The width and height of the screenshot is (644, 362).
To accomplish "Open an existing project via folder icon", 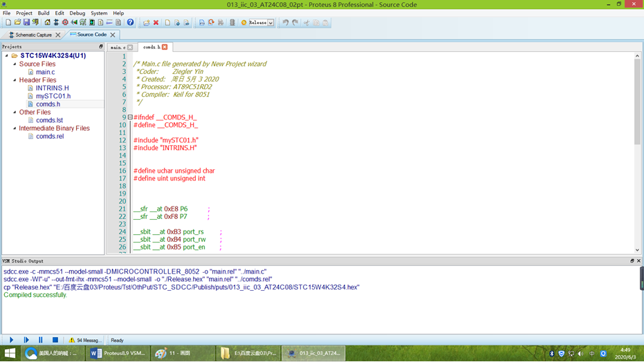I will point(17,23).
